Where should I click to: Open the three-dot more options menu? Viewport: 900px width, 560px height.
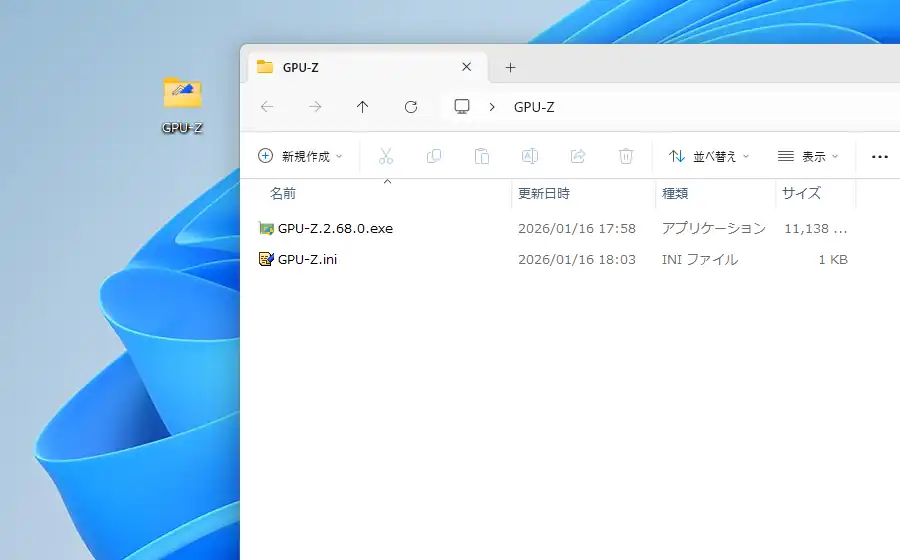click(880, 156)
